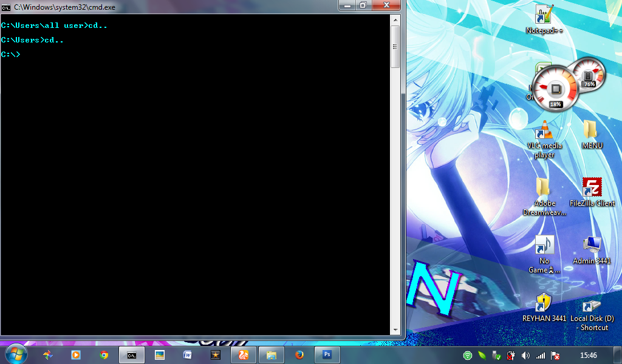622x364 pixels.
Task: Click the Show desktop strip beside the clock
Action: [618, 356]
